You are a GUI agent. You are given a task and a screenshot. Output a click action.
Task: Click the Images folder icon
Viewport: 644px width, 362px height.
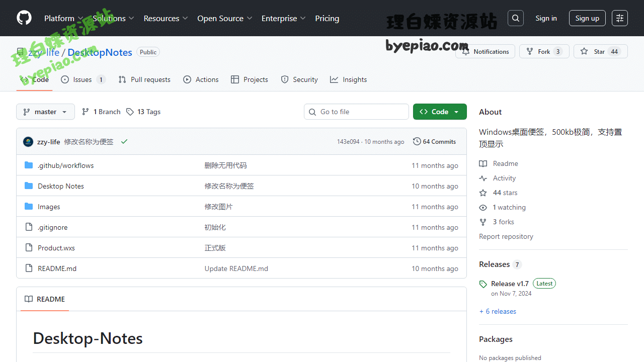[29, 207]
